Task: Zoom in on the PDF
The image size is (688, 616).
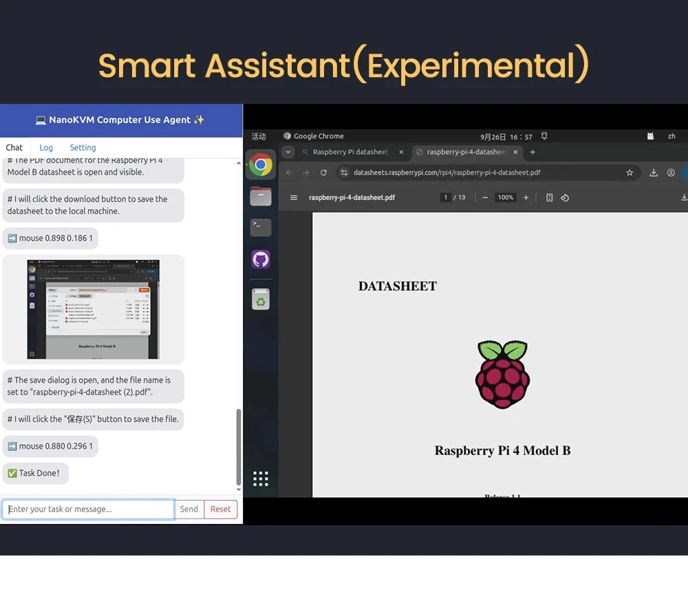Action: (526, 198)
